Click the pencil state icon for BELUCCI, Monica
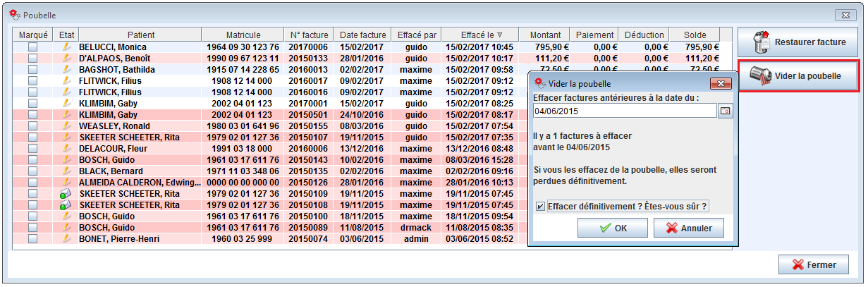 [67, 47]
